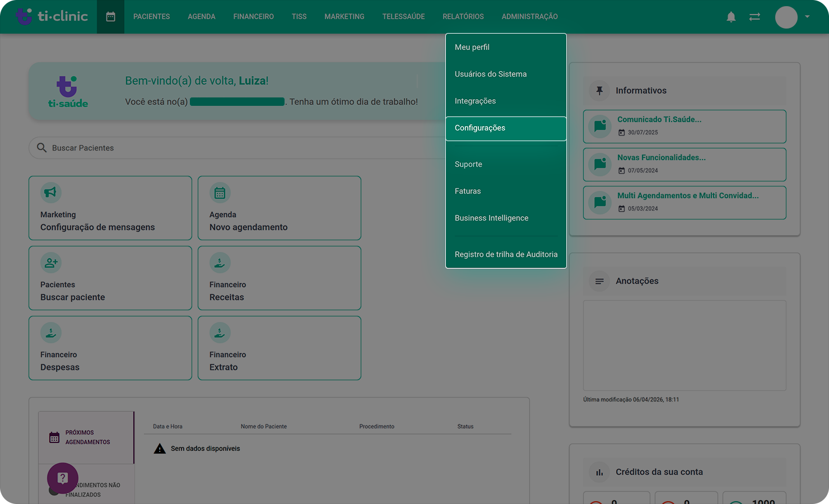Image resolution: width=829 pixels, height=504 pixels.
Task: Click the Despesas money-hand icon
Action: [50, 333]
